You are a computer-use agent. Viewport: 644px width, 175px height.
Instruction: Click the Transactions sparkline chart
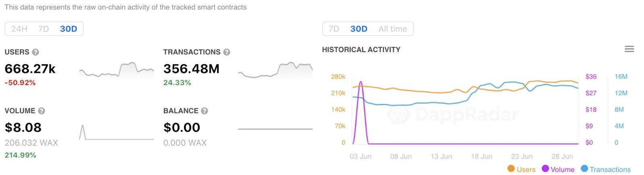pyautogui.click(x=275, y=71)
